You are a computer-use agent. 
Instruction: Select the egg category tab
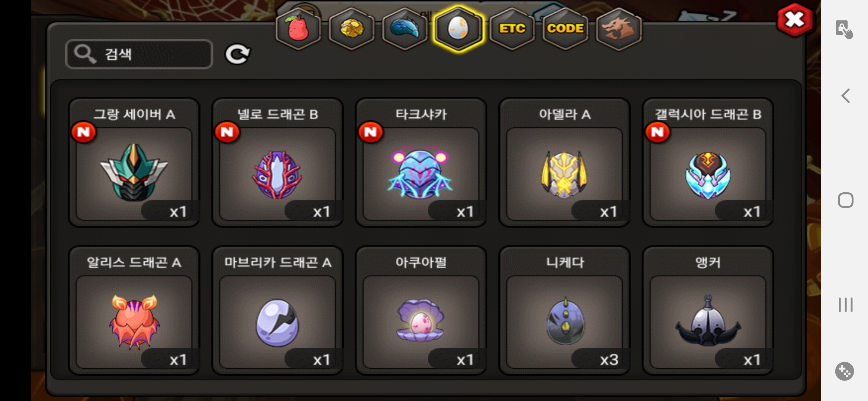pyautogui.click(x=458, y=29)
